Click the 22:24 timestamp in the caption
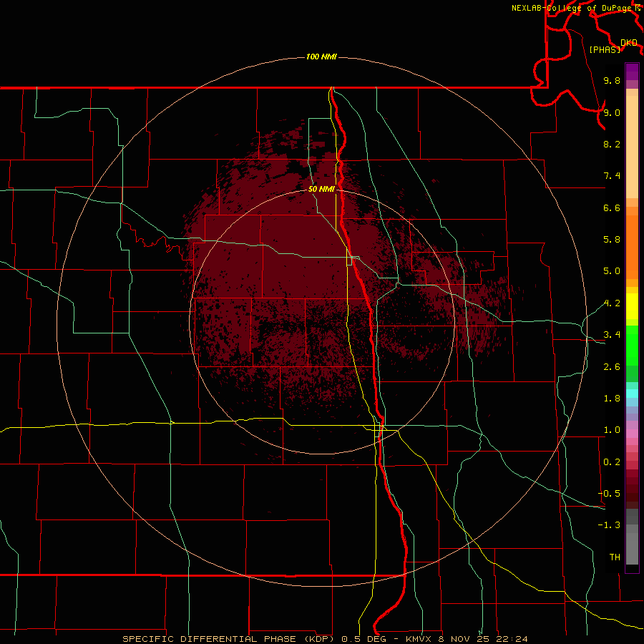 (x=512, y=639)
